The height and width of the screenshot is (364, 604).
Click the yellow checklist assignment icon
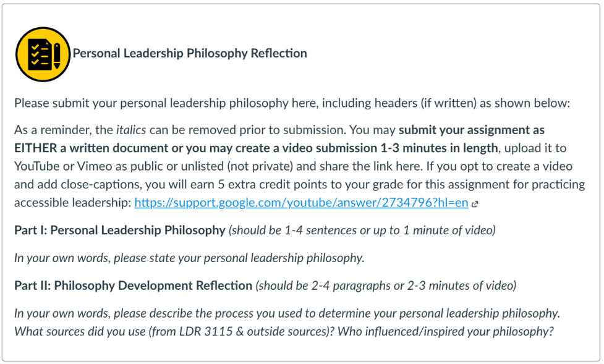coord(43,54)
